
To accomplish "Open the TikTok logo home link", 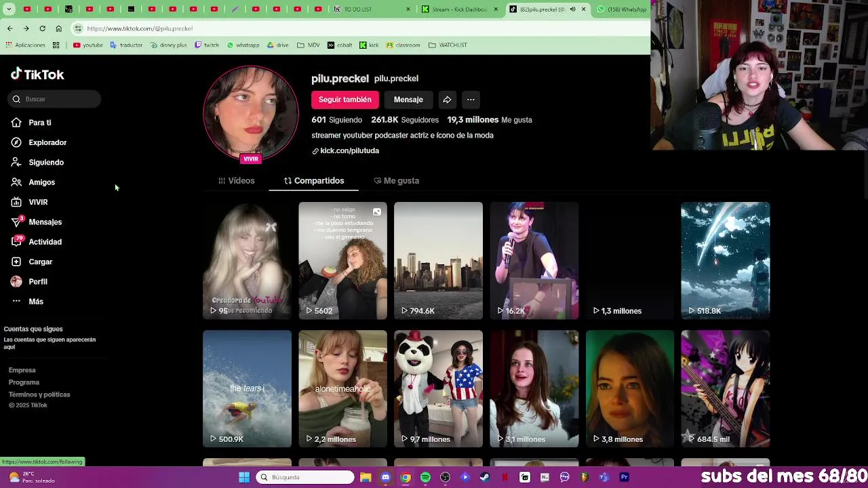I will point(37,75).
